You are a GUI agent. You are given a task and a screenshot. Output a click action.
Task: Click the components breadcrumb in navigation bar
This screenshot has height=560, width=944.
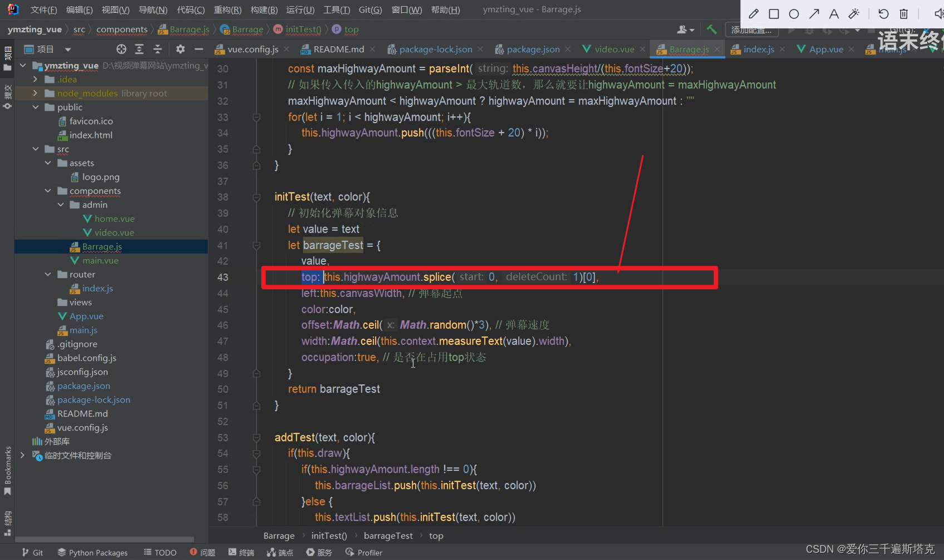122,29
